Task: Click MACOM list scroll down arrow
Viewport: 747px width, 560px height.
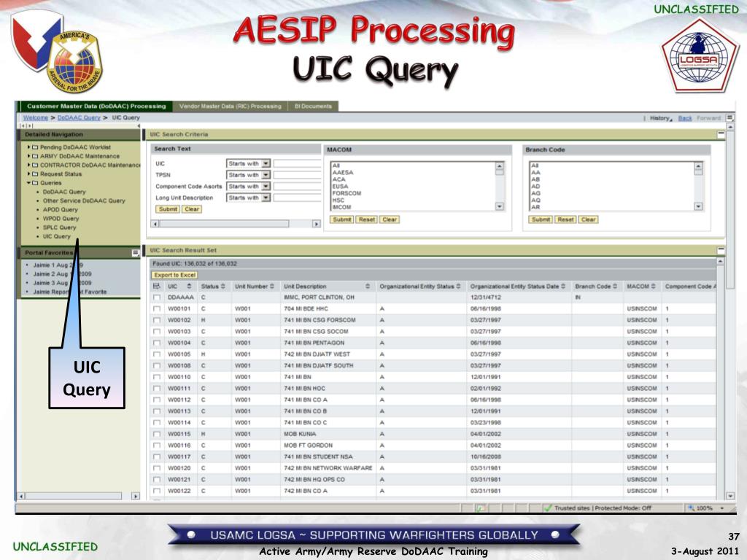Action: pyautogui.click(x=499, y=206)
